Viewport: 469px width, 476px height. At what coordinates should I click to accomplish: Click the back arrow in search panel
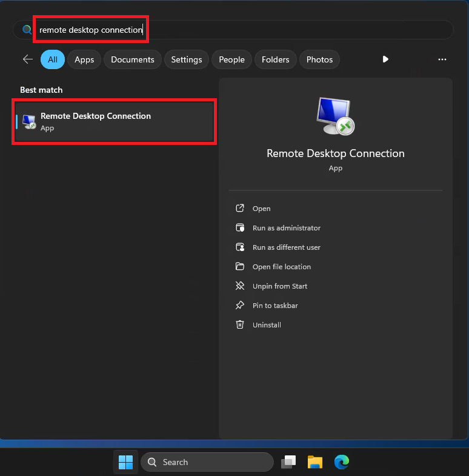pyautogui.click(x=27, y=59)
